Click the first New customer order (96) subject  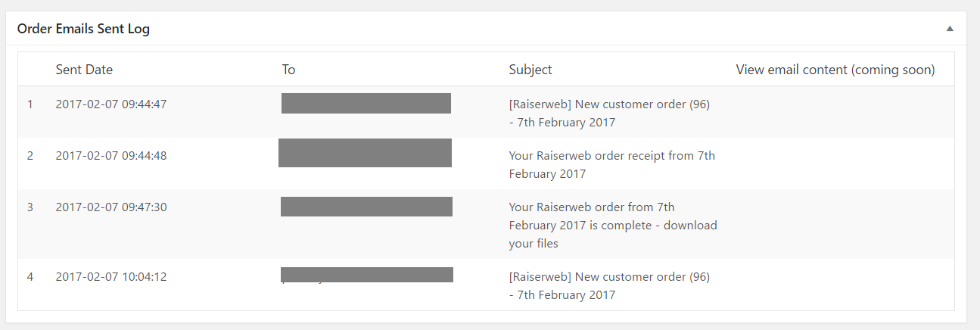click(x=609, y=114)
